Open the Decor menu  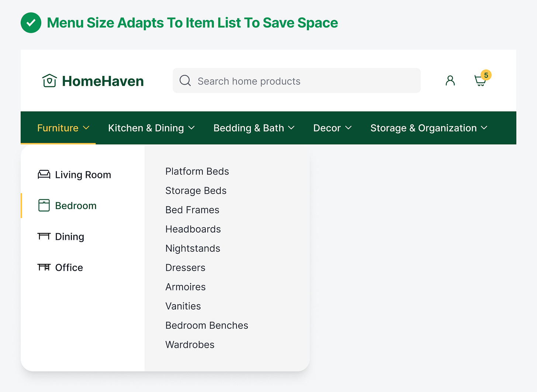coord(332,128)
